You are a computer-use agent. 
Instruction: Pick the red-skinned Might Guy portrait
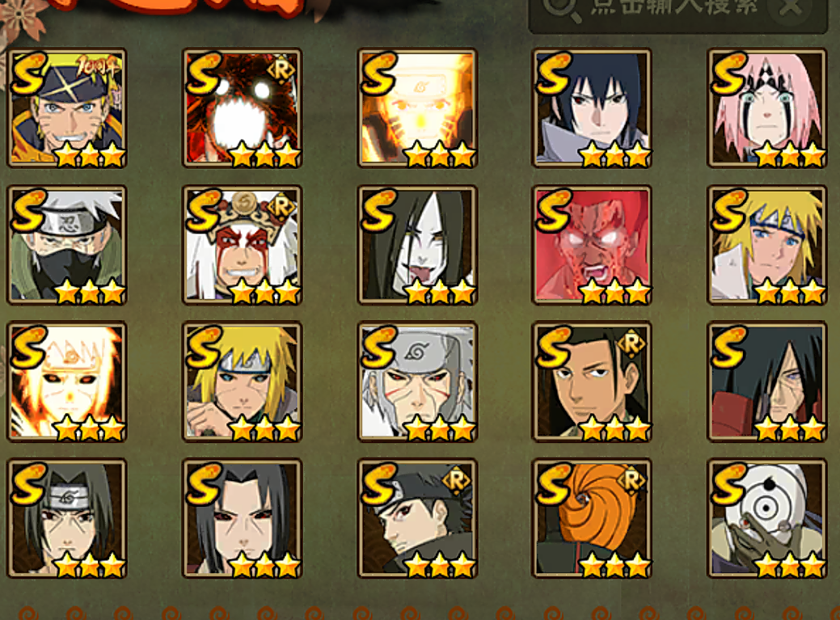tap(592, 245)
